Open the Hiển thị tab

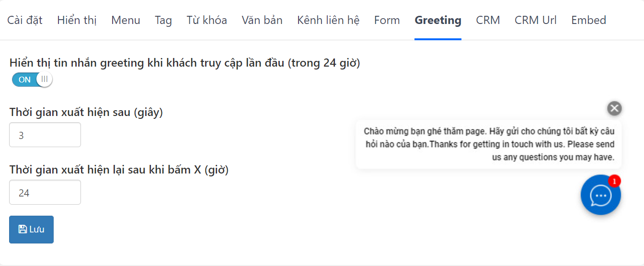[77, 20]
